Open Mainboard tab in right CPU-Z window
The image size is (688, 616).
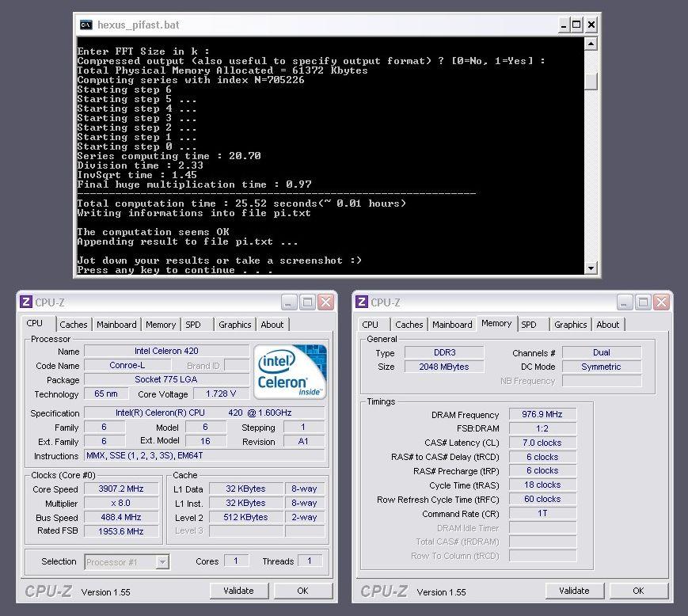[452, 325]
